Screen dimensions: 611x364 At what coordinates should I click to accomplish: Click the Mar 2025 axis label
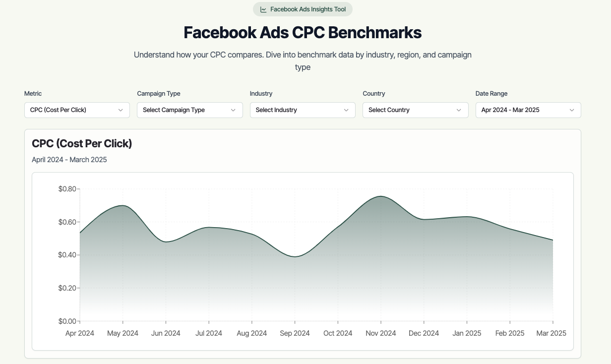[x=551, y=333]
